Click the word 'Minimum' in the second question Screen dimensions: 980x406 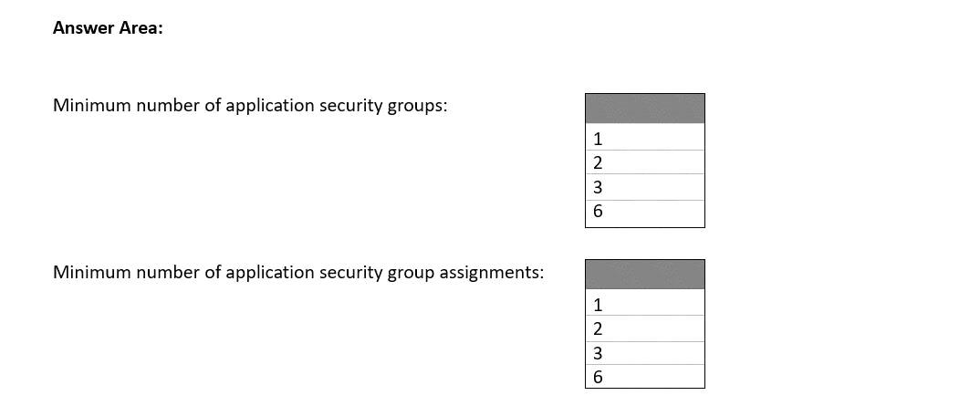[x=92, y=272]
